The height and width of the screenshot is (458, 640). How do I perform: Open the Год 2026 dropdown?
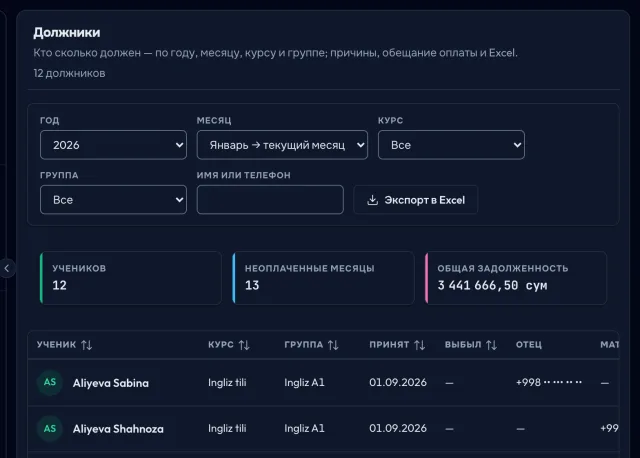point(113,145)
